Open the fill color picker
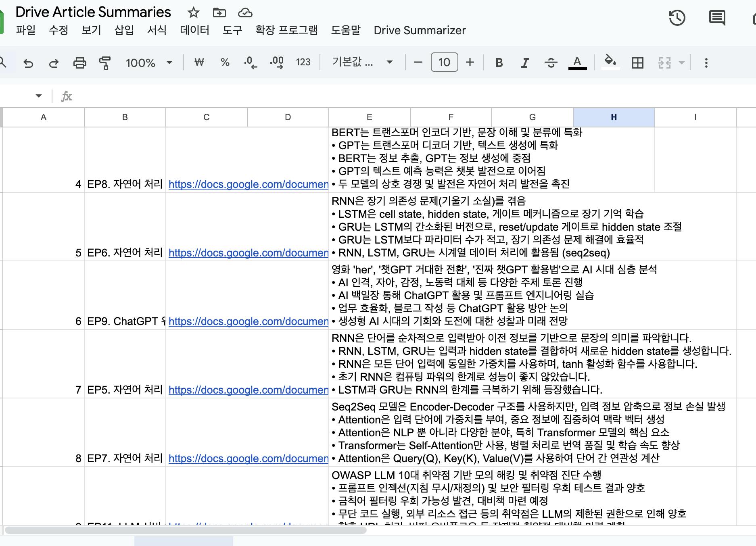Screen dimensions: 756x546 click(610, 63)
